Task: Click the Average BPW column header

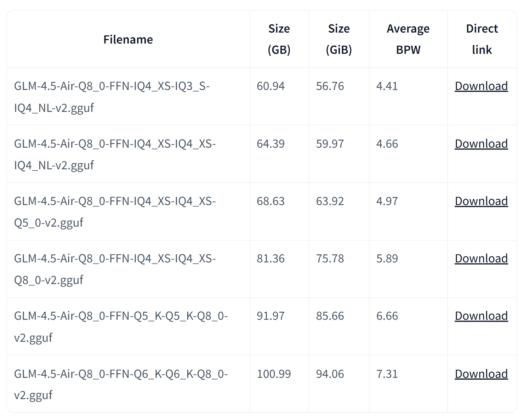Action: tap(408, 39)
